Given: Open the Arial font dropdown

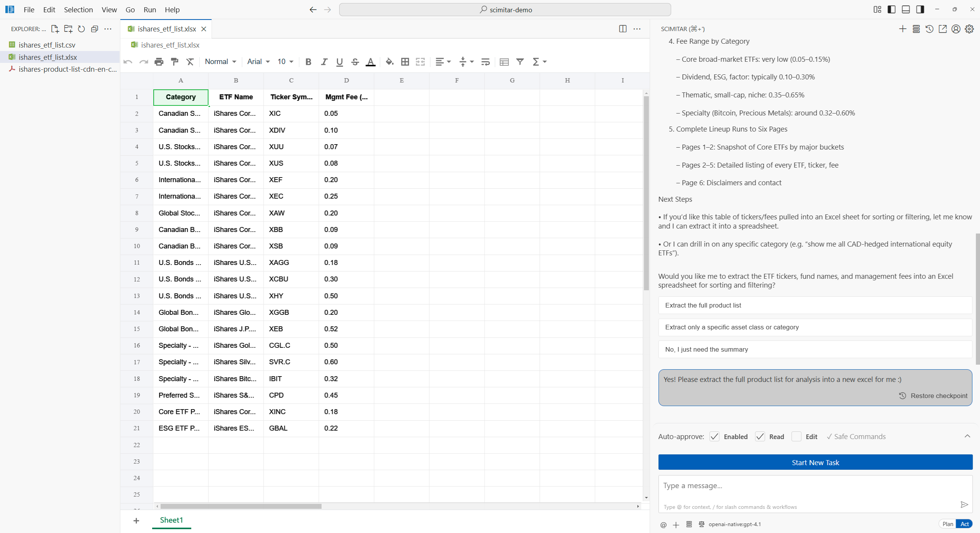Looking at the screenshot, I should [x=258, y=62].
